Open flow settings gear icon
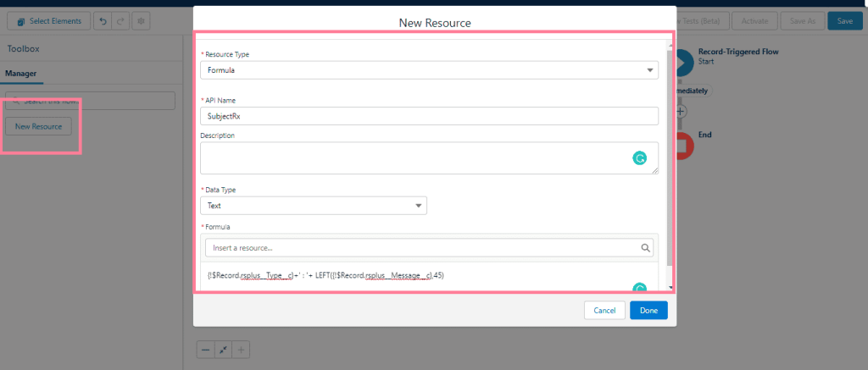 (141, 20)
